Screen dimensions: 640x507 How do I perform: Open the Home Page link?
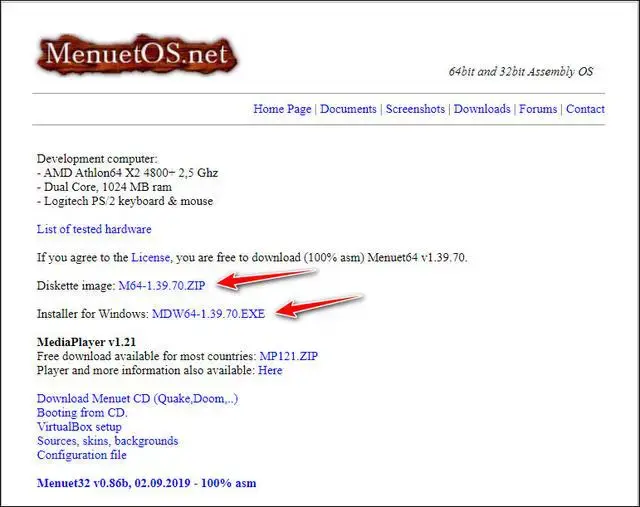pyautogui.click(x=282, y=109)
